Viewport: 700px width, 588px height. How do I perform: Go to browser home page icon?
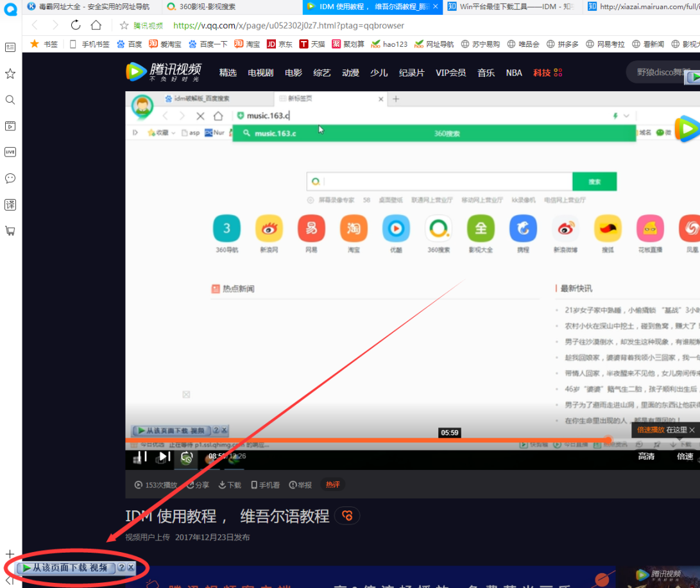tap(96, 25)
